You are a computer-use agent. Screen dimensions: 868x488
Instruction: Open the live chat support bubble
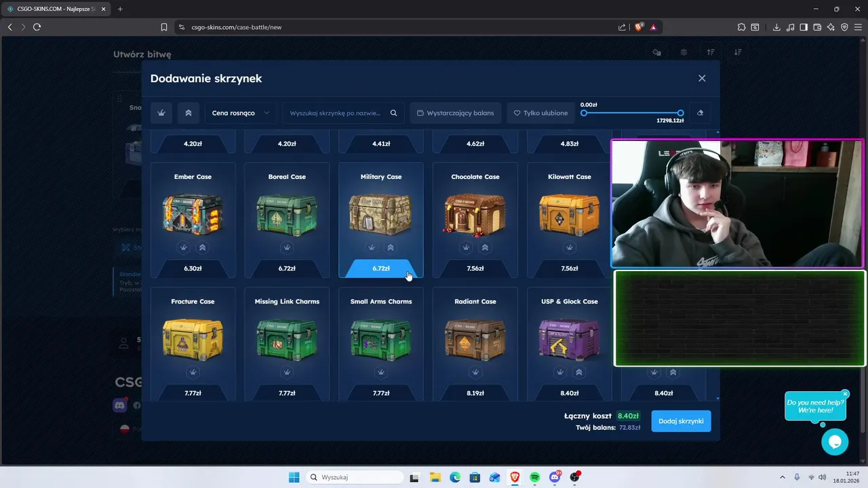coord(835,442)
